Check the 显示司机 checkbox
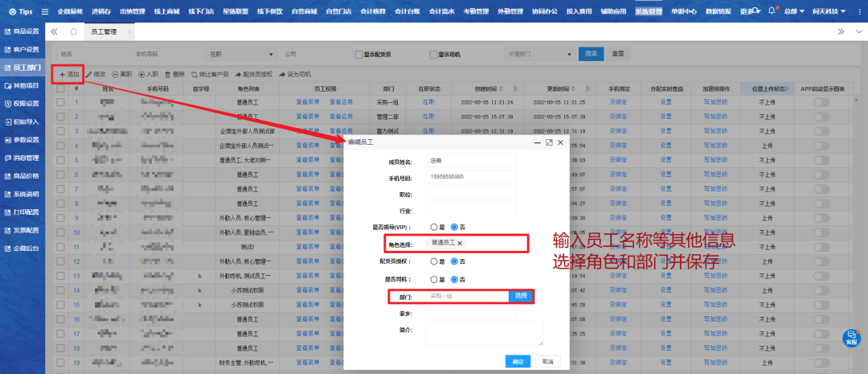Image resolution: width=868 pixels, height=374 pixels. (x=433, y=55)
